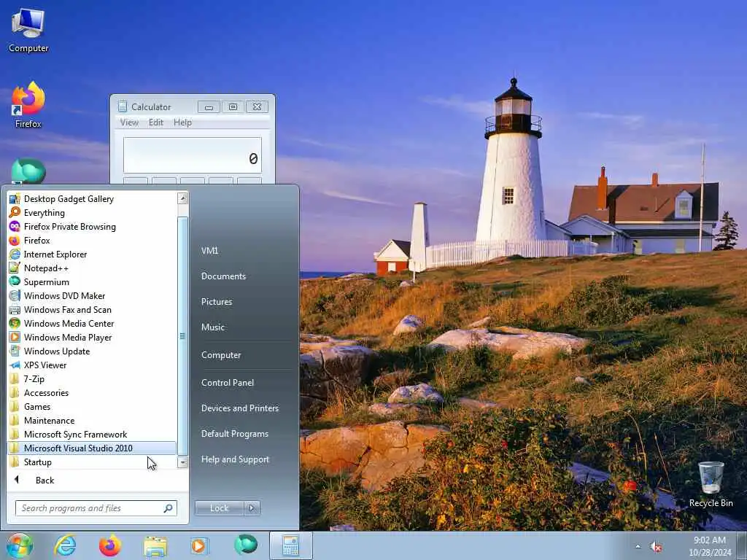Viewport: 747px width, 560px height.
Task: Open Devices and Printers
Action: click(x=240, y=408)
